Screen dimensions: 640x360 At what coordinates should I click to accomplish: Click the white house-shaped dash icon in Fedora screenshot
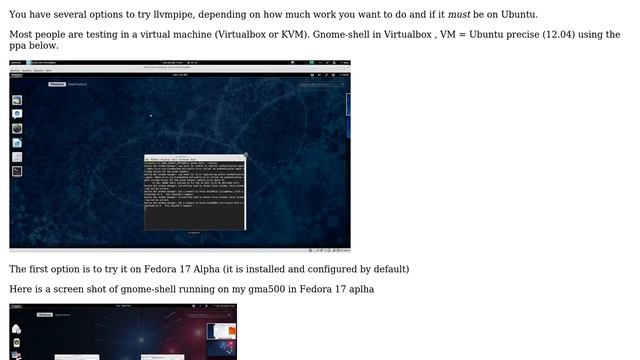point(16,329)
